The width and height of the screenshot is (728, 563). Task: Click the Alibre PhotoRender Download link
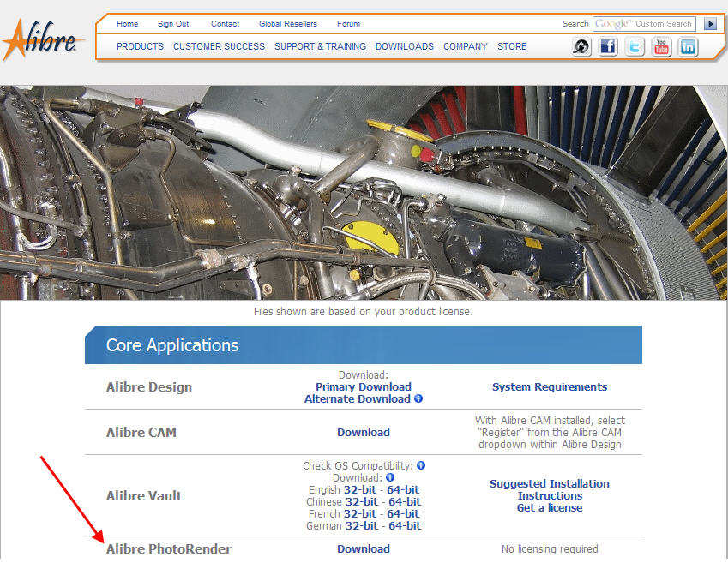[364, 549]
